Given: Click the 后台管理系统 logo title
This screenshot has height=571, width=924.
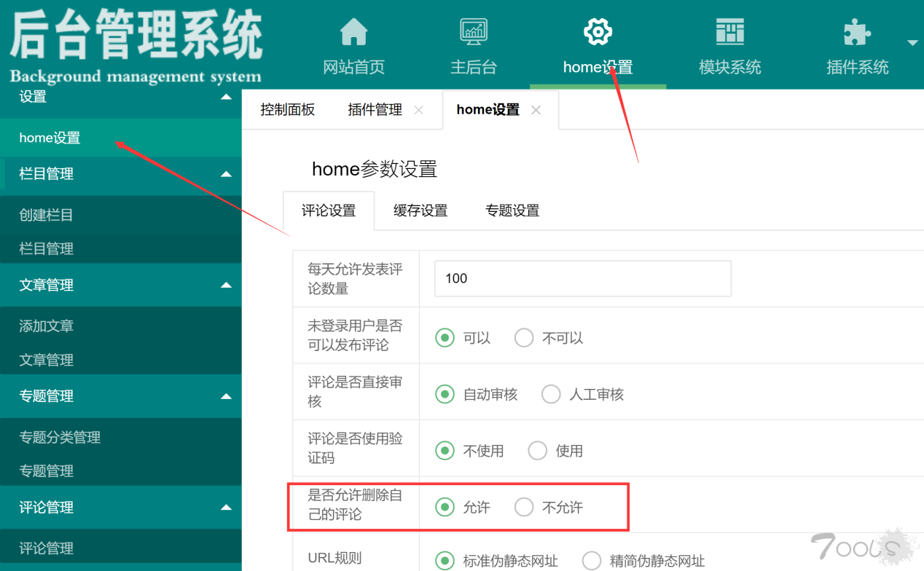Looking at the screenshot, I should [136, 36].
